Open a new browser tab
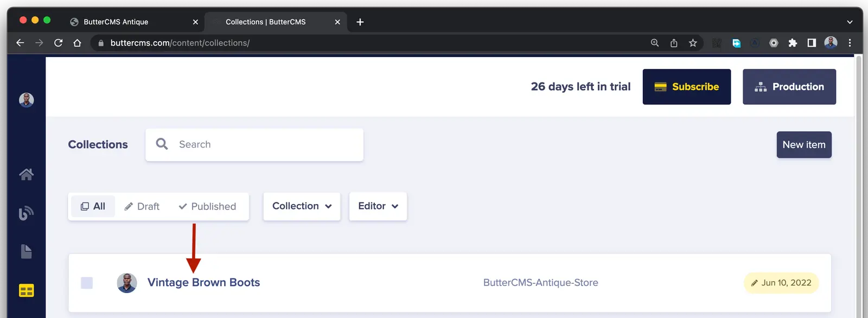Image resolution: width=868 pixels, height=318 pixels. tap(360, 22)
